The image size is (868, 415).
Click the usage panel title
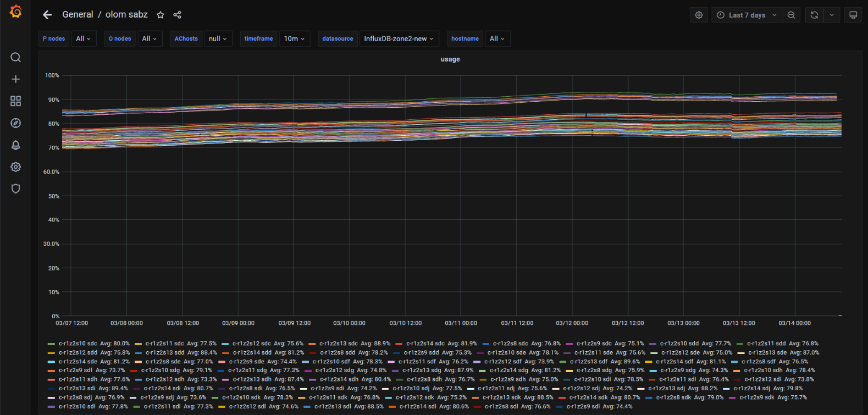450,59
